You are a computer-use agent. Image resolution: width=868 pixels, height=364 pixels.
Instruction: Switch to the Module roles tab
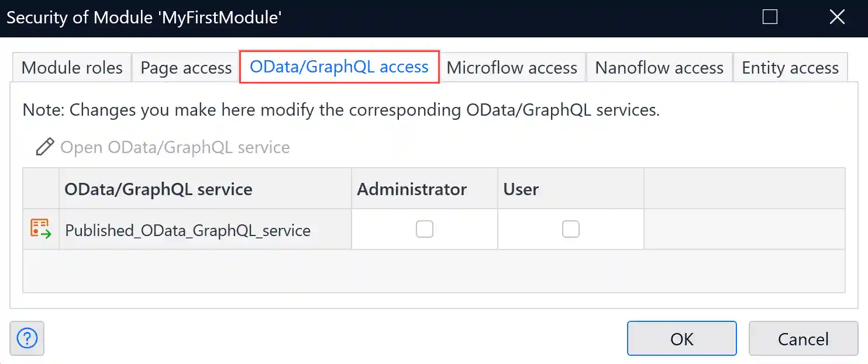click(72, 68)
